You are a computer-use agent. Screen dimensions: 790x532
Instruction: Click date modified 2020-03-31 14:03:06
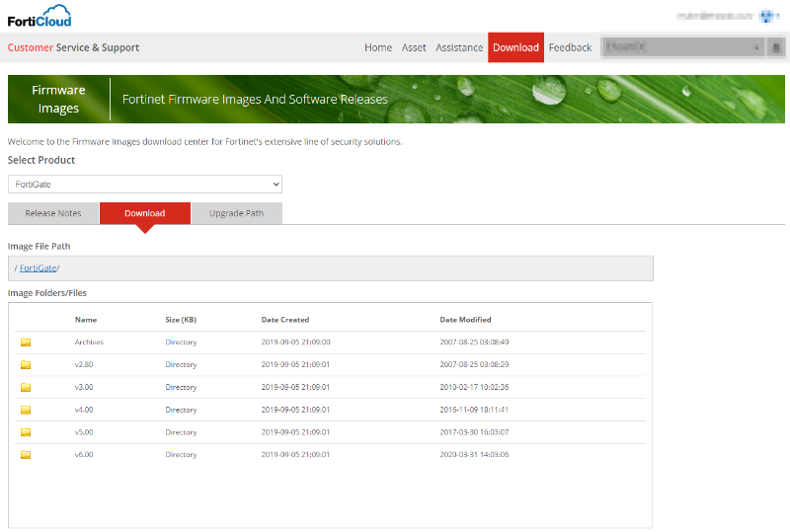click(x=474, y=454)
